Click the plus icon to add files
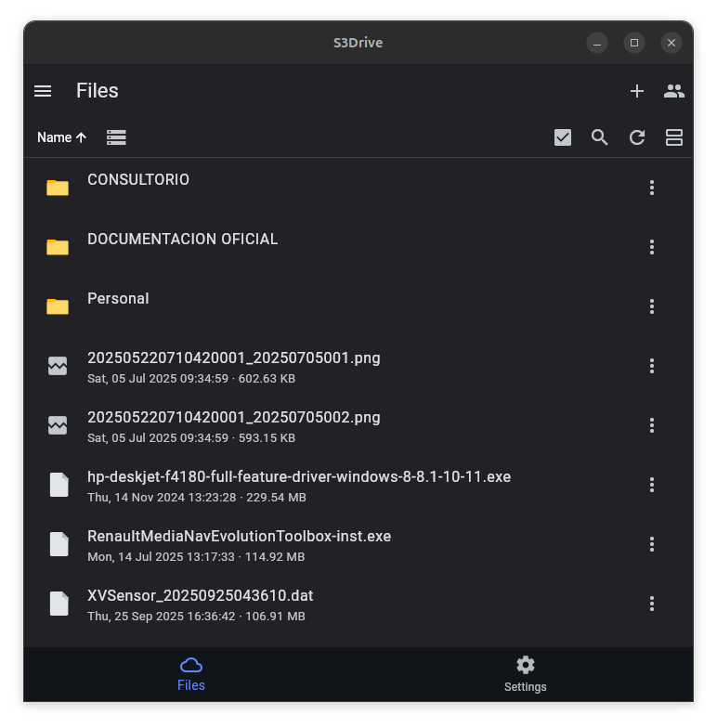Viewport: 717px width, 728px height. pyautogui.click(x=637, y=91)
